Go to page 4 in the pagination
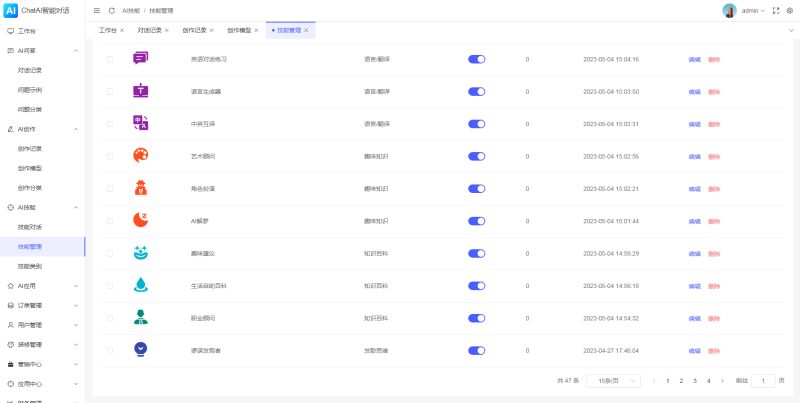Image resolution: width=800 pixels, height=403 pixels. coord(708,381)
